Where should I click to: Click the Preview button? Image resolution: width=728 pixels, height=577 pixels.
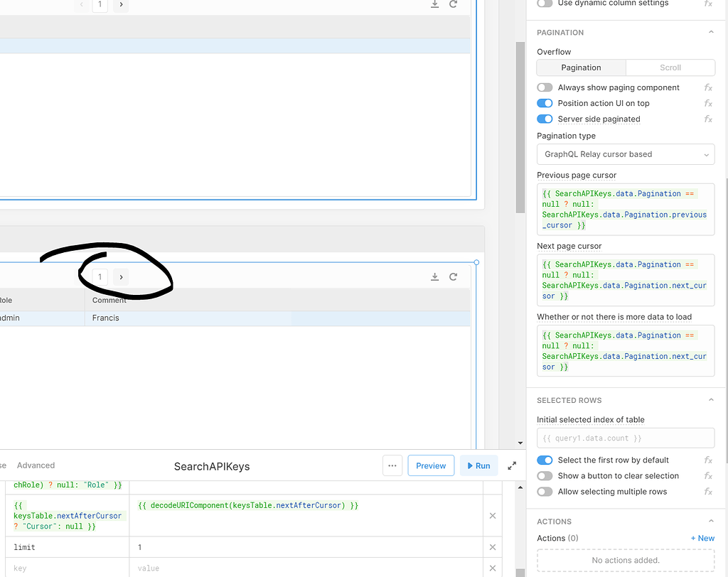click(x=431, y=466)
